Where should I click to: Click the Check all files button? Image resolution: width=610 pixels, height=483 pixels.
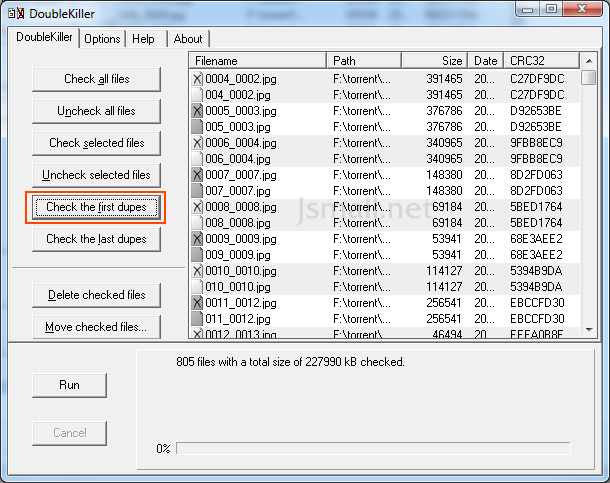click(96, 79)
